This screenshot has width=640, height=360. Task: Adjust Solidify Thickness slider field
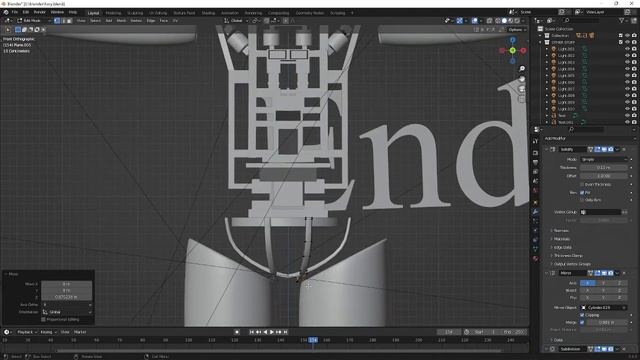604,168
